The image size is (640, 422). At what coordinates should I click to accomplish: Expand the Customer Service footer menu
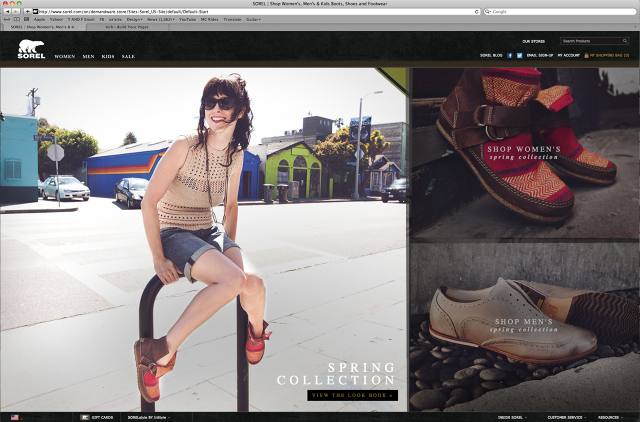tap(567, 418)
